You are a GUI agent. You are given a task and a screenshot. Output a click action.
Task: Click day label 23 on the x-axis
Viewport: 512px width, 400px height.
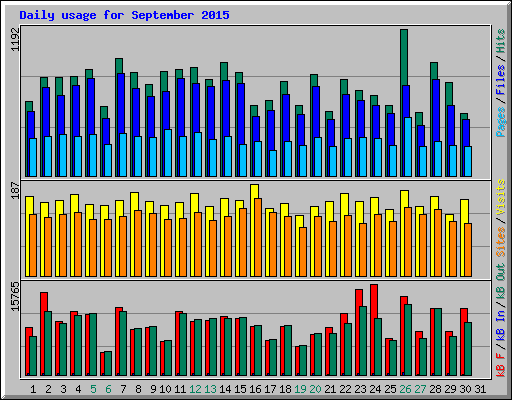(x=360, y=389)
